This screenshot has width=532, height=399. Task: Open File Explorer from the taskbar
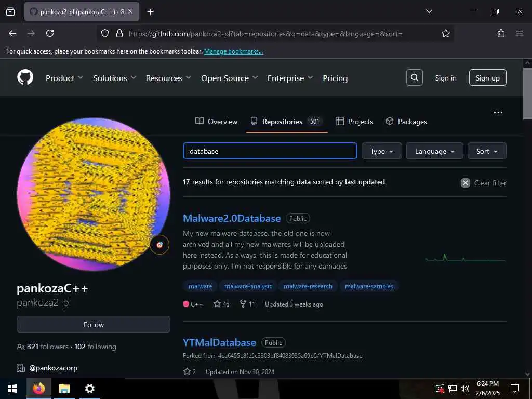pos(64,389)
